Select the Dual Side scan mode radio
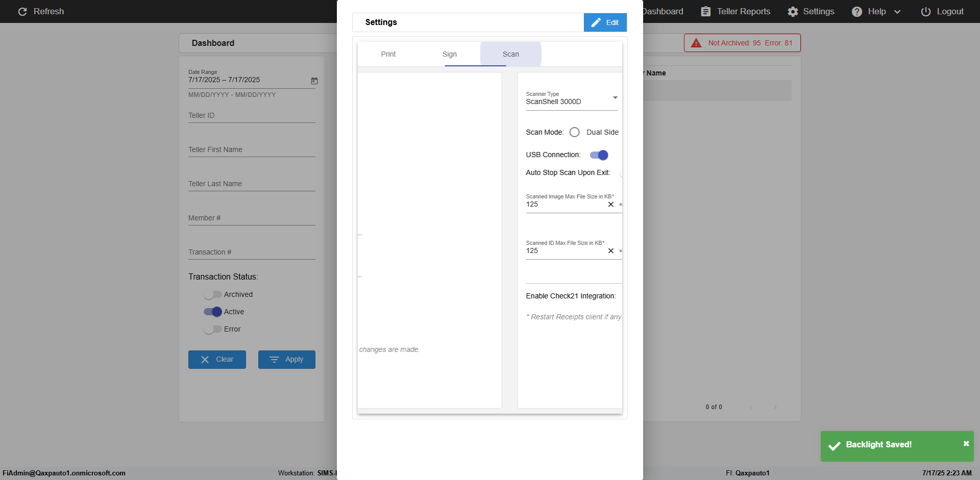Screen dimensions: 980x480 coord(575,133)
